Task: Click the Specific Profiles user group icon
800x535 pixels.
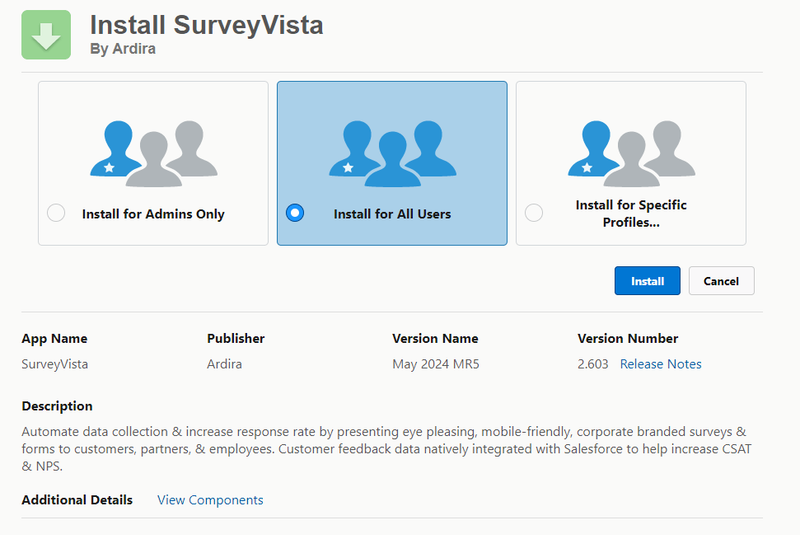Action: 631,154
